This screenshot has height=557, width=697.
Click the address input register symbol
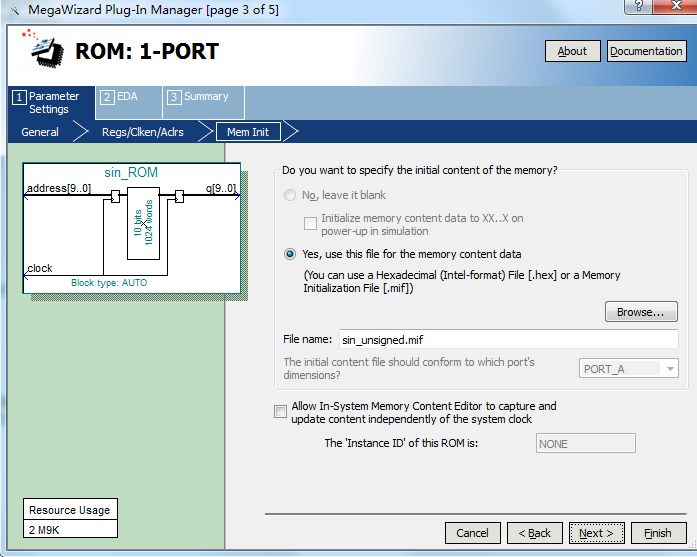115,196
